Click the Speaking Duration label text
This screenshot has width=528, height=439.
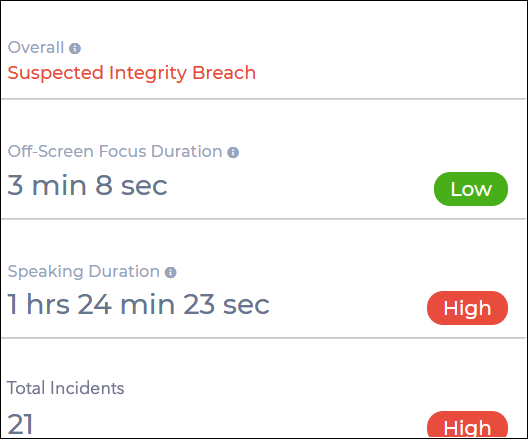[x=84, y=271]
